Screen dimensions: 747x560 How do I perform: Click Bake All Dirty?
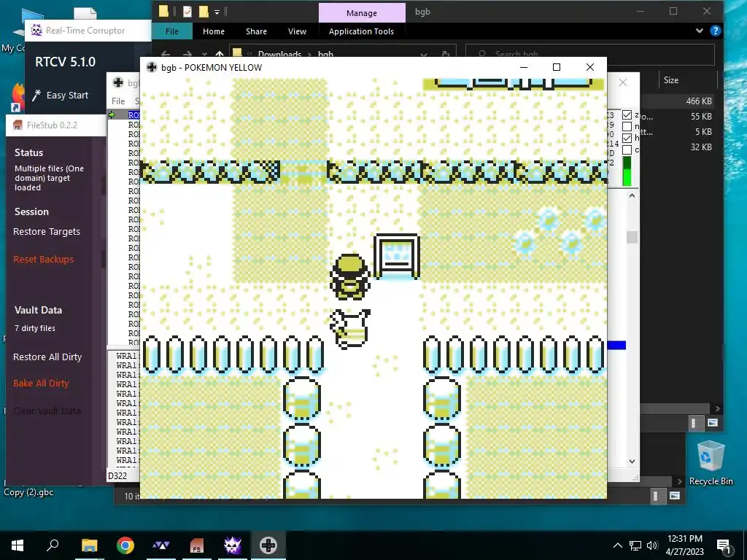tap(41, 384)
